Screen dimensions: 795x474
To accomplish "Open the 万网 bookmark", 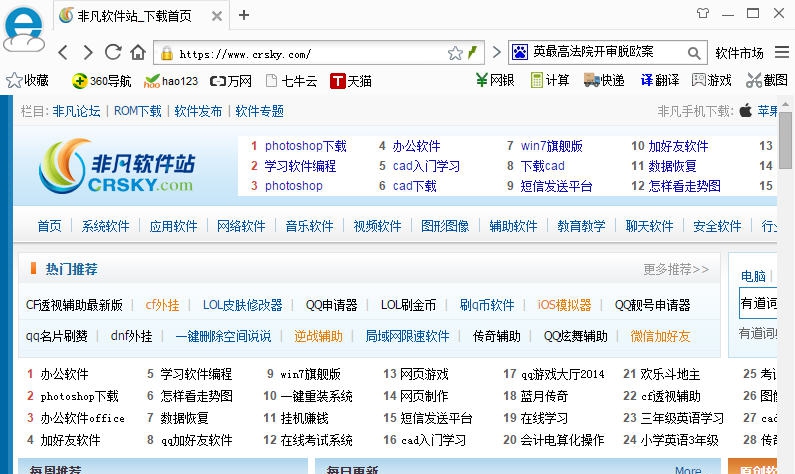I will pos(231,81).
